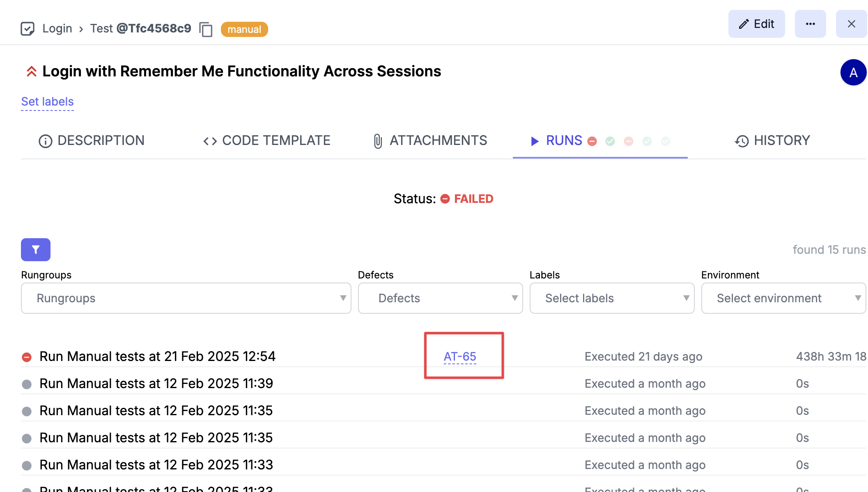868x492 pixels.
Task: Expand the Rungroups dropdown
Action: [186, 298]
